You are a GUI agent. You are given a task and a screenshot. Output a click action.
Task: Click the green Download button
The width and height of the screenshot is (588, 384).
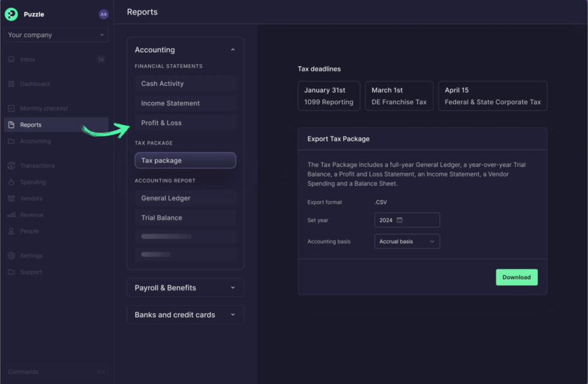516,277
